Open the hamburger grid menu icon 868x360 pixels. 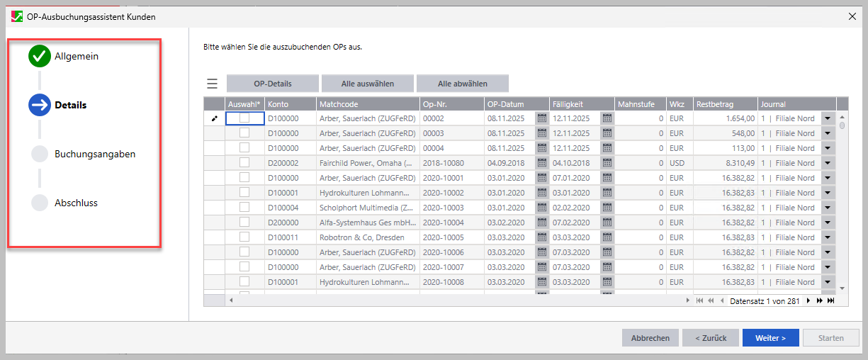pyautogui.click(x=212, y=84)
